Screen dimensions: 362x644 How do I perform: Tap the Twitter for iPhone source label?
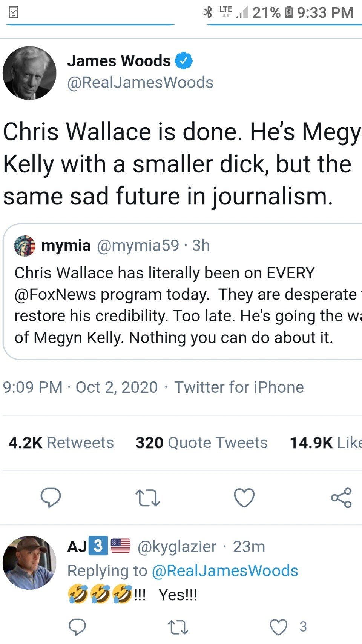239,387
